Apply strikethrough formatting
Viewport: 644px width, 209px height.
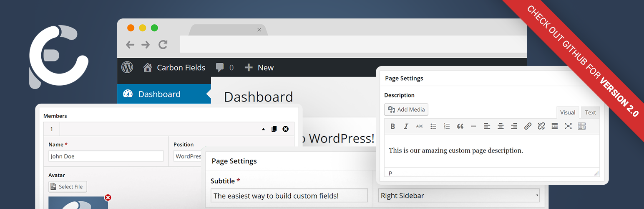[x=420, y=126]
